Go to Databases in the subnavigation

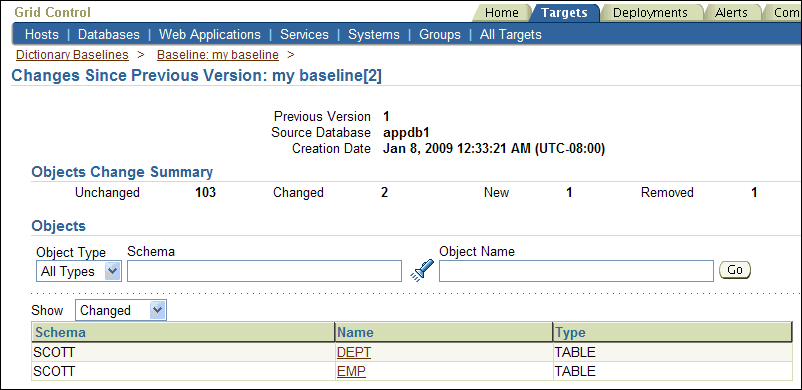108,34
